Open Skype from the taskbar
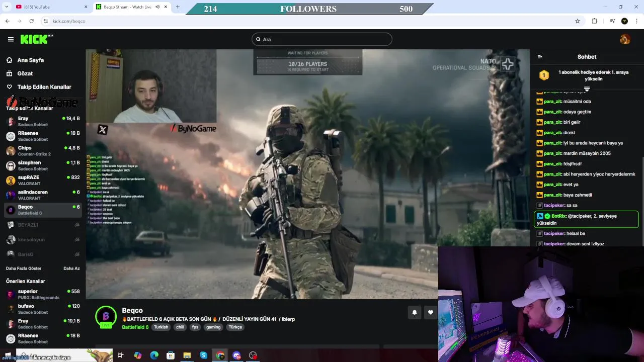 203,355
